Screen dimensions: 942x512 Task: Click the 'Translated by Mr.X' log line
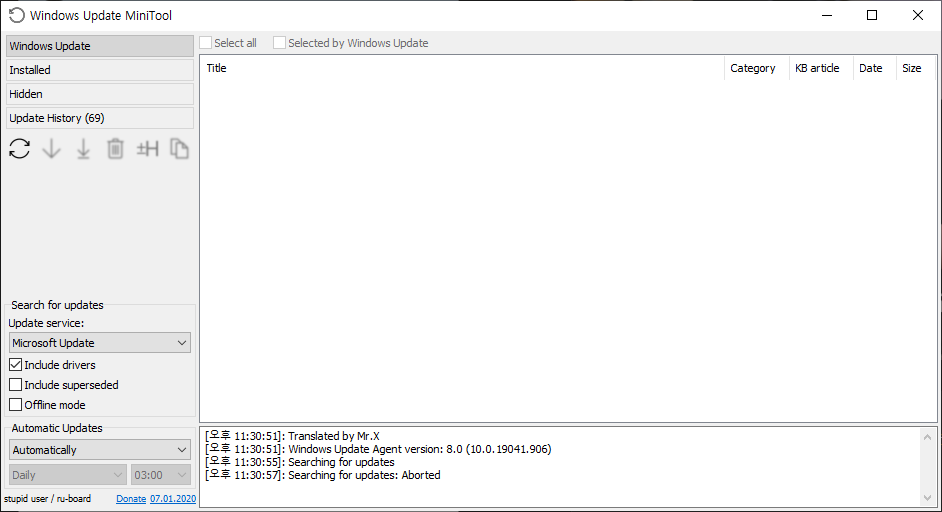click(x=292, y=436)
